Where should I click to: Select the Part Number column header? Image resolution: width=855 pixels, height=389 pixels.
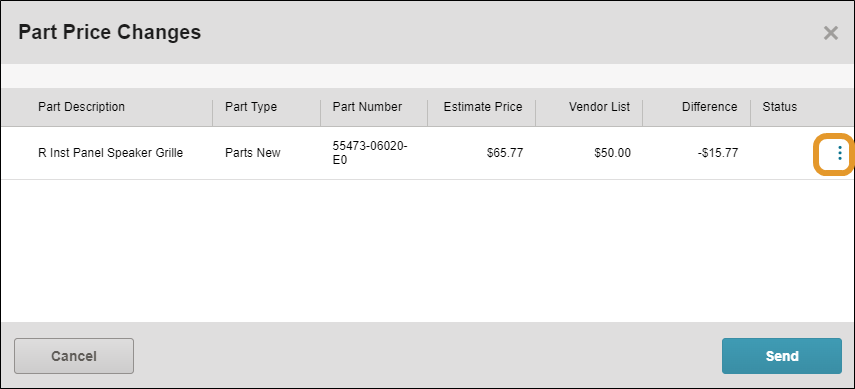[x=367, y=107]
